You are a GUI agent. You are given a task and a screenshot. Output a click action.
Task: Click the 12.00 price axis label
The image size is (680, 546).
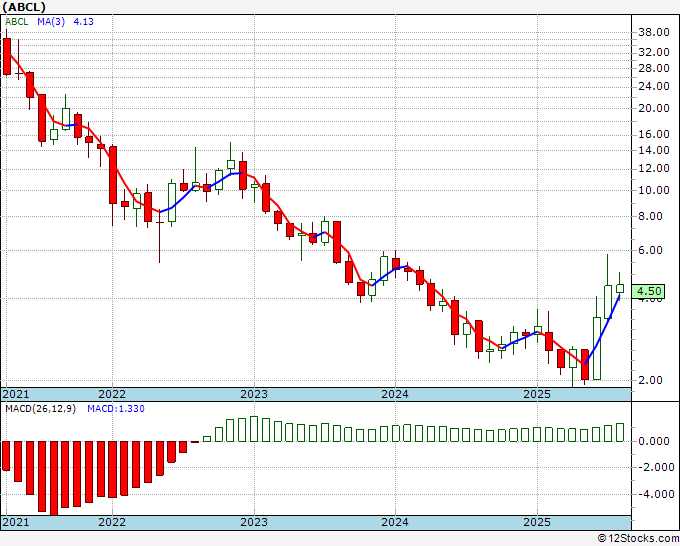[x=654, y=168]
